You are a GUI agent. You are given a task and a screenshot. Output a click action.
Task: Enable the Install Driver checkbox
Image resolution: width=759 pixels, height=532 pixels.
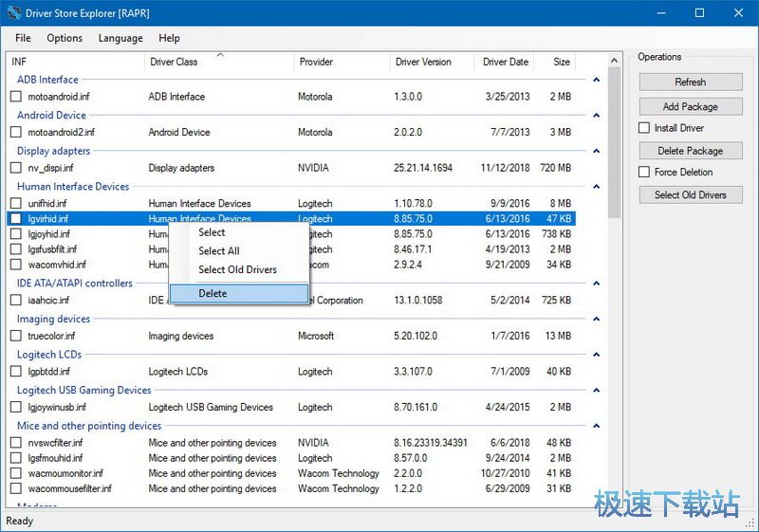coord(644,128)
